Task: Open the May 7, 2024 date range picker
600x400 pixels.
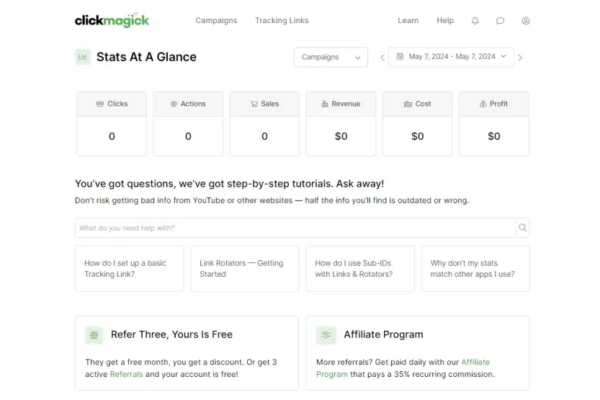Action: [451, 57]
